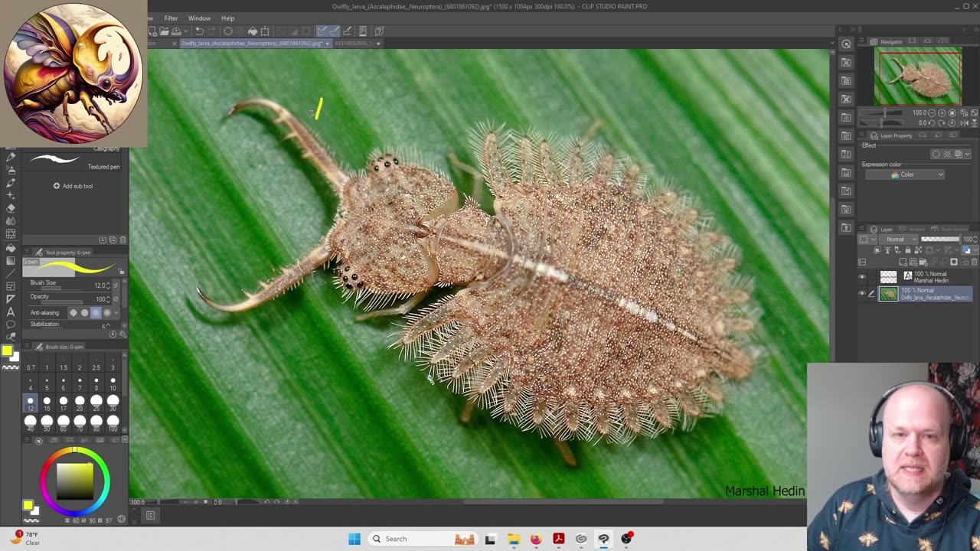980x551 pixels.
Task: Click navigator zoom out minus icon
Action: coord(932,112)
